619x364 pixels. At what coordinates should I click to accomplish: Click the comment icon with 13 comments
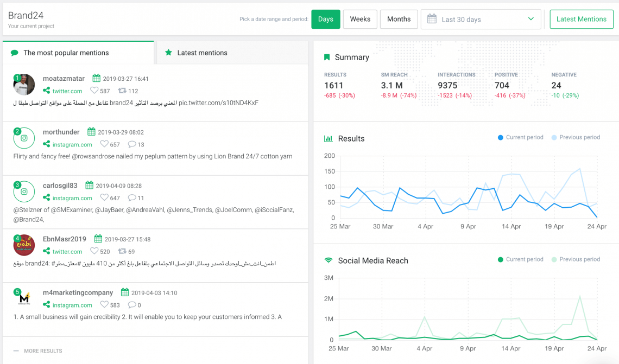132,144
